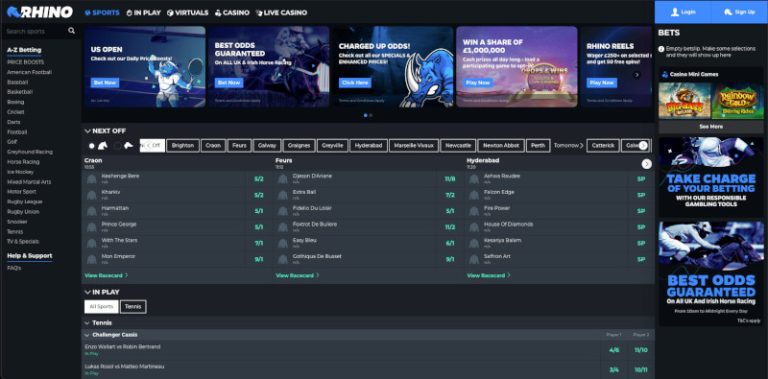The width and height of the screenshot is (768, 379).
Task: Click the right arrow on promo banner carousel
Action: click(x=636, y=75)
